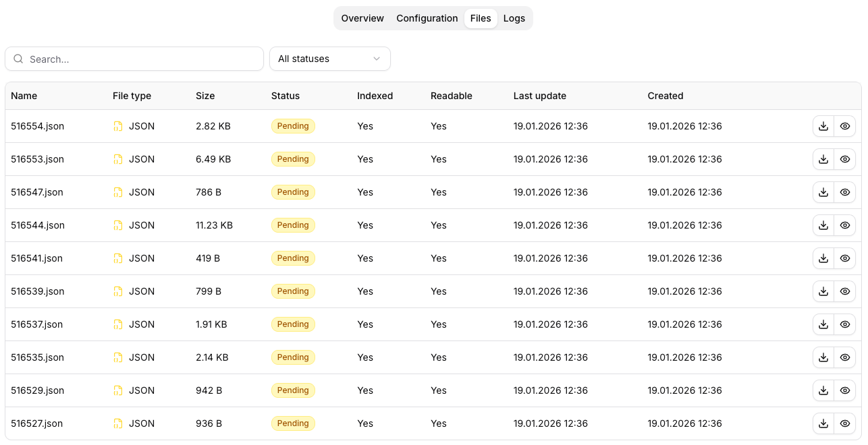
Task: Click download icon for 516544.json
Action: (823, 225)
